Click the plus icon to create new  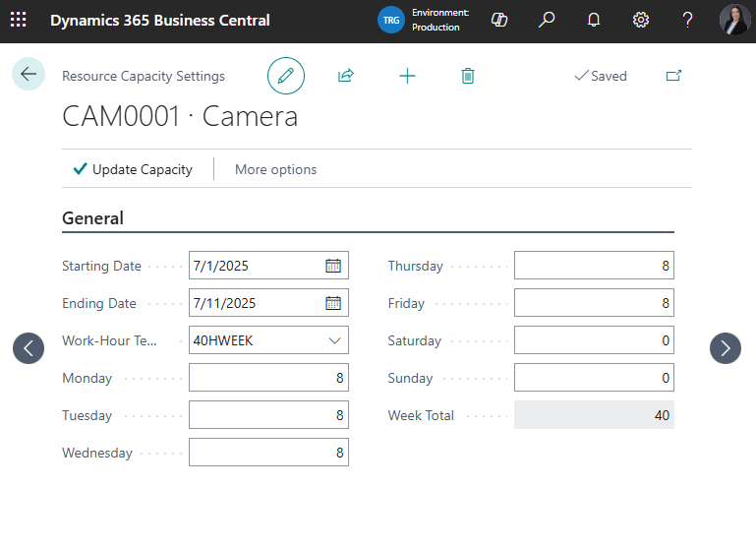point(407,76)
